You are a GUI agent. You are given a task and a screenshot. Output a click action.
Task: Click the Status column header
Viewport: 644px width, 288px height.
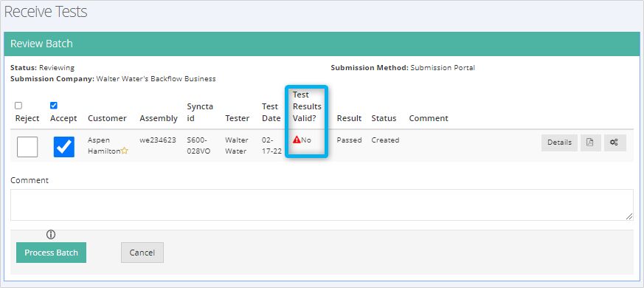tap(384, 118)
